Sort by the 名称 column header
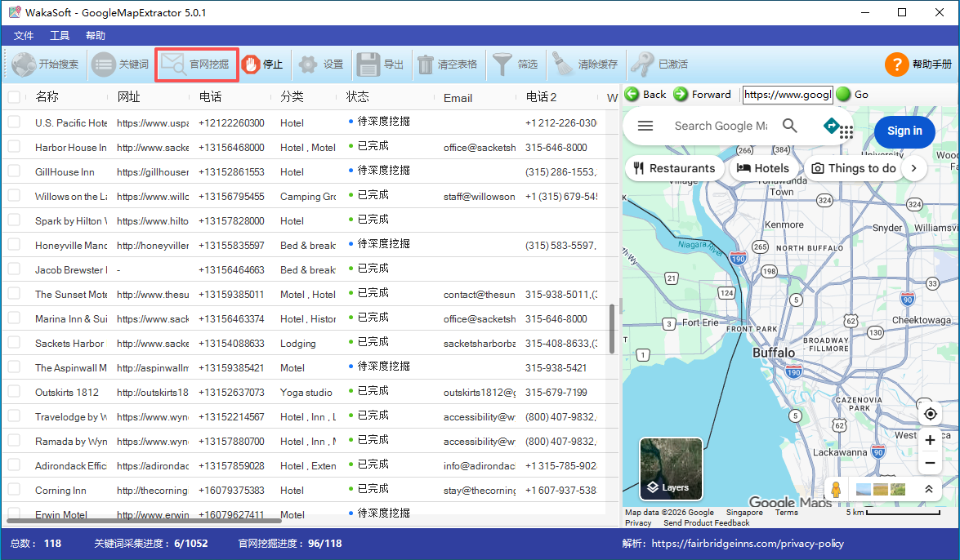 tap(47, 96)
